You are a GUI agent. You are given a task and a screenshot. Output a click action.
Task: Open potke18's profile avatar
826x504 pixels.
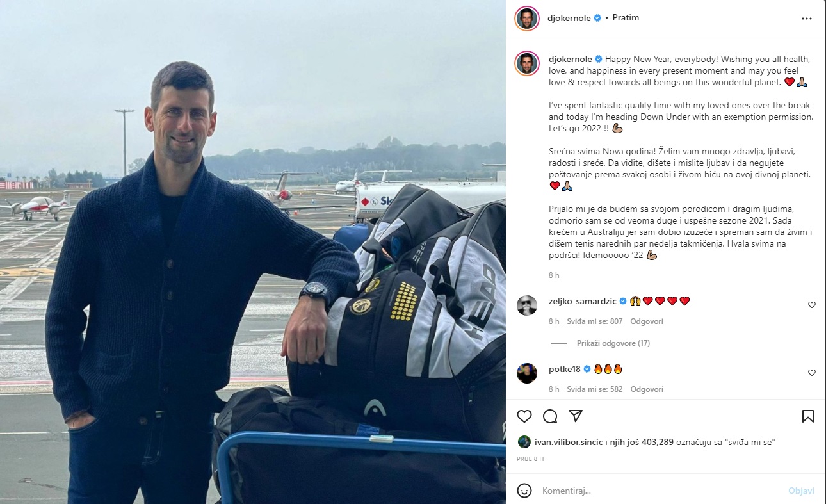[527, 373]
